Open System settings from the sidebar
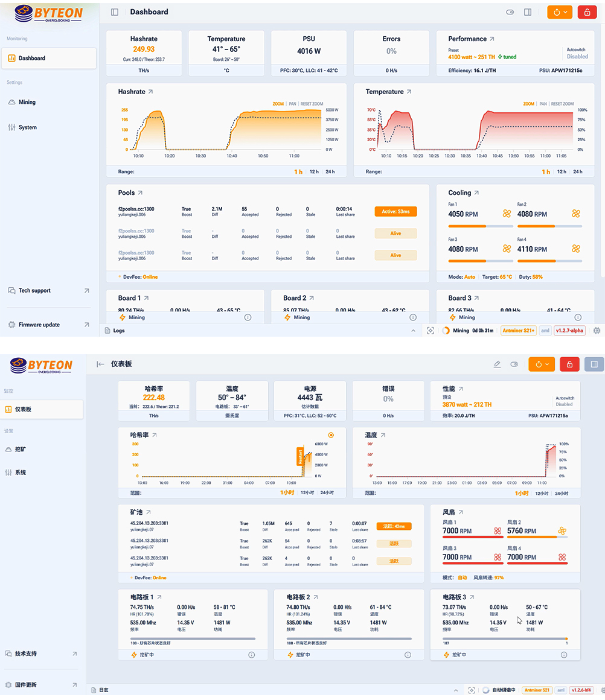This screenshot has height=700, width=605. [26, 127]
